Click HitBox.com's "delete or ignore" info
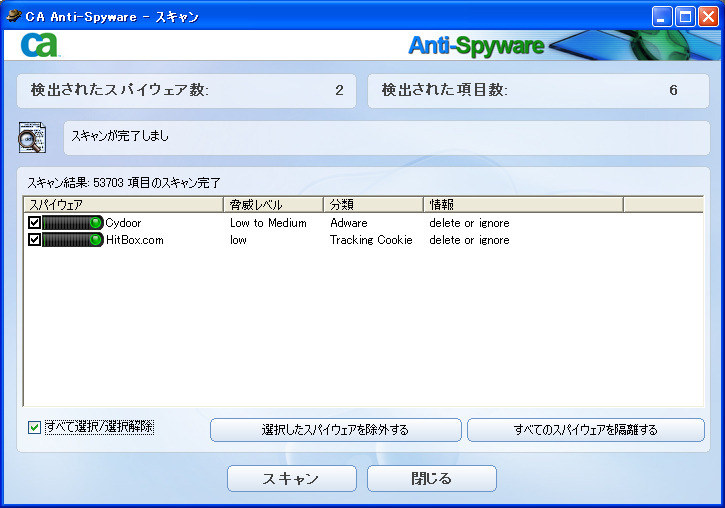Viewport: 725px width, 508px height. [x=469, y=240]
